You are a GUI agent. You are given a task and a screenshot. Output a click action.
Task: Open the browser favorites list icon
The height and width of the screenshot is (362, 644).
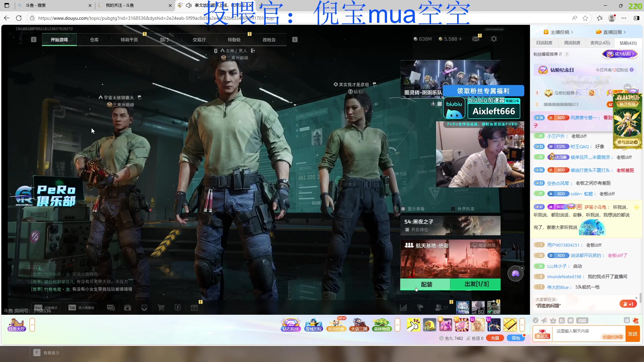coord(600,18)
